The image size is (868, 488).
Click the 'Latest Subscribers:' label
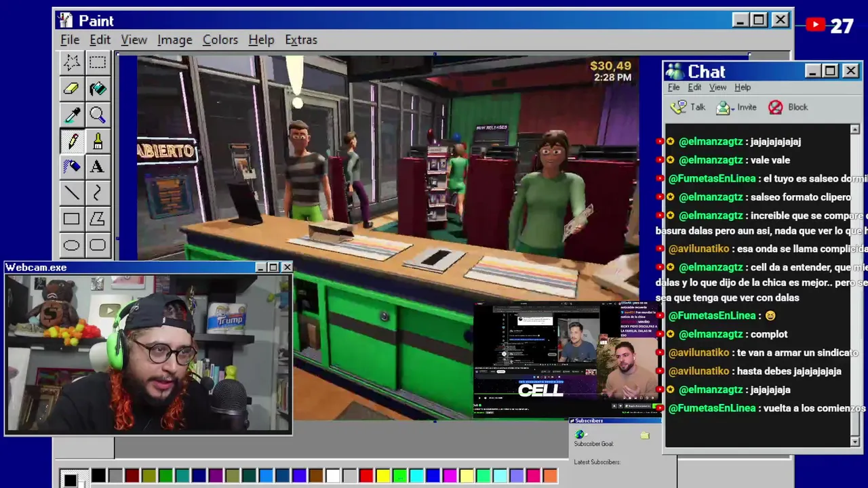(597, 462)
